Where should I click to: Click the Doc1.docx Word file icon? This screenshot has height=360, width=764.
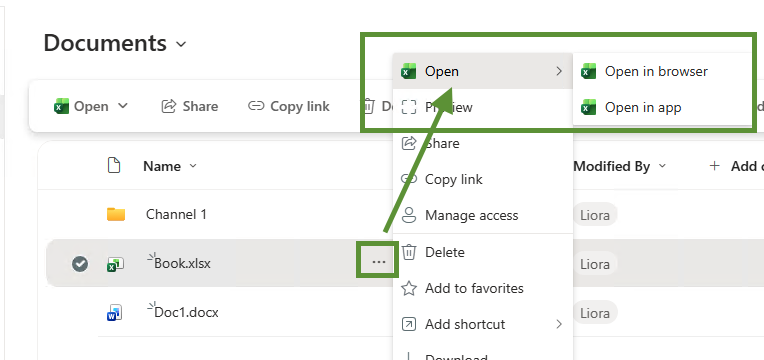click(115, 312)
